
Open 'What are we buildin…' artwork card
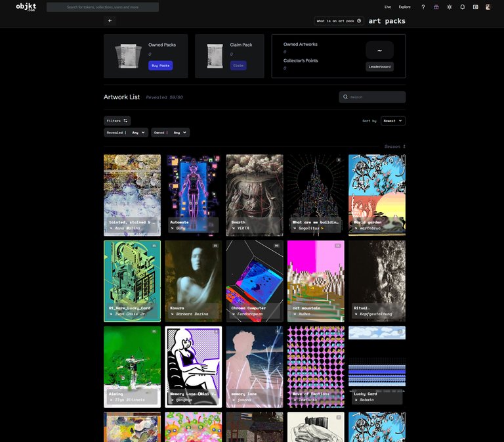tap(316, 195)
